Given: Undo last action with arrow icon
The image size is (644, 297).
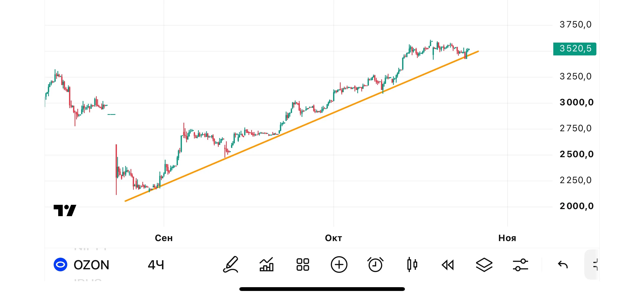Looking at the screenshot, I should coord(563,265).
